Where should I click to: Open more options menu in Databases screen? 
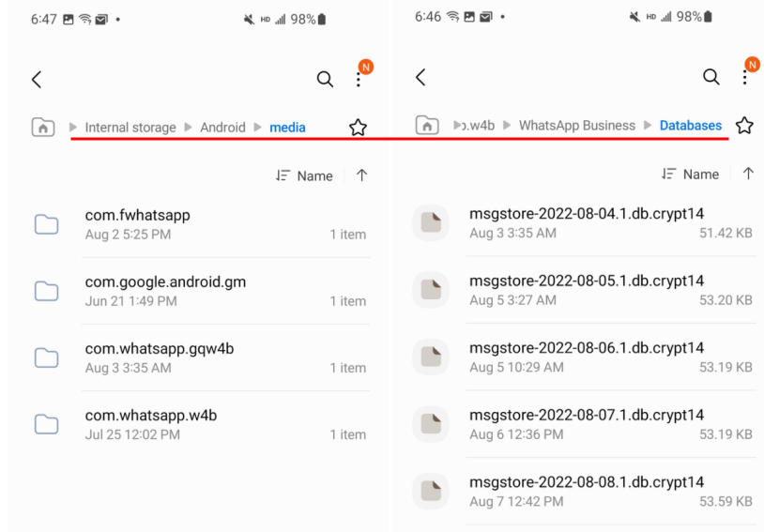coord(745,77)
